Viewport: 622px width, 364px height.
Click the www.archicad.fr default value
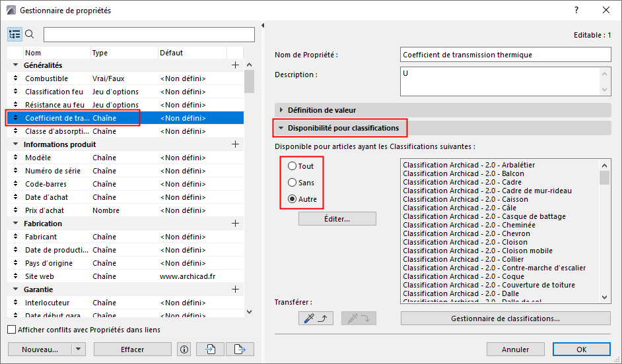click(x=188, y=276)
